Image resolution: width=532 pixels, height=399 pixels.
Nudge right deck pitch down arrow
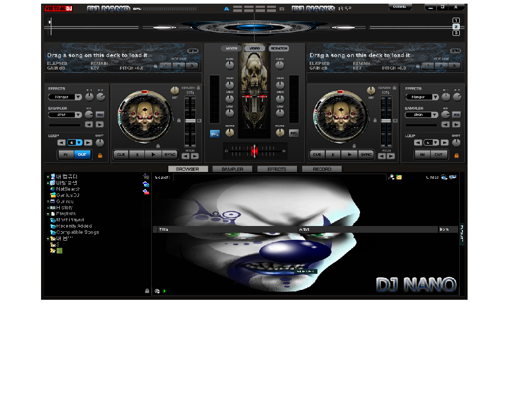(382, 156)
